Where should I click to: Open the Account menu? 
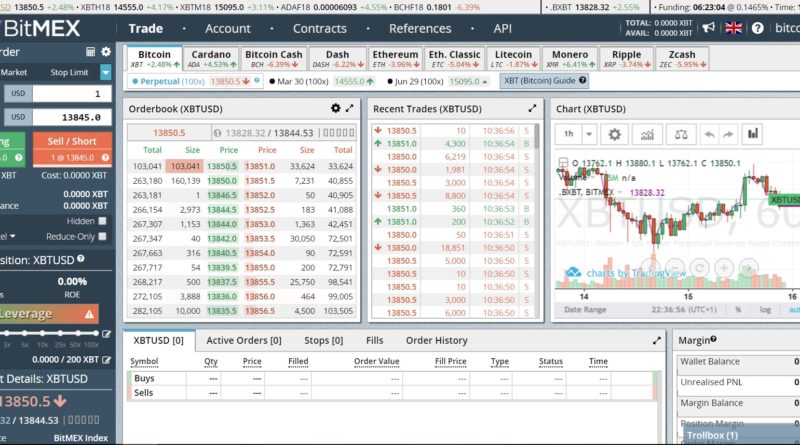tap(228, 29)
